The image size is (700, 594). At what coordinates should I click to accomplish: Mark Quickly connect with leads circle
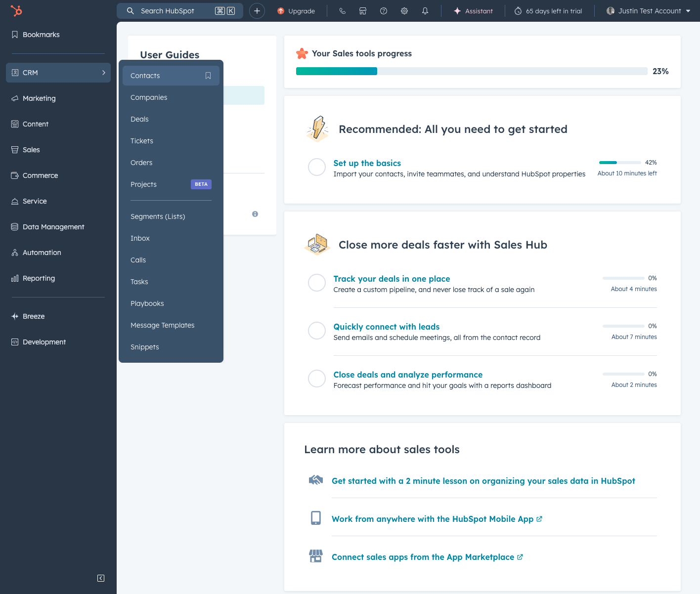[x=317, y=331]
